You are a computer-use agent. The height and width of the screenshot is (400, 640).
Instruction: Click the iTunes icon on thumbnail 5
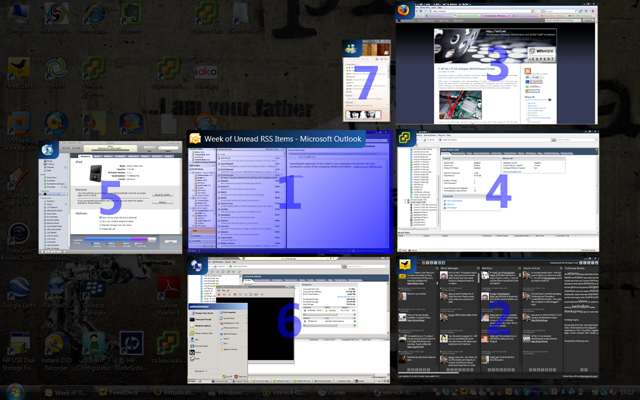[x=47, y=152]
